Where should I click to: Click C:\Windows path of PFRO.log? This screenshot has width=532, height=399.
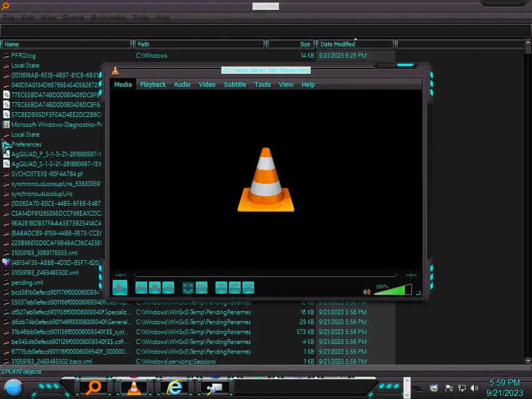point(151,56)
